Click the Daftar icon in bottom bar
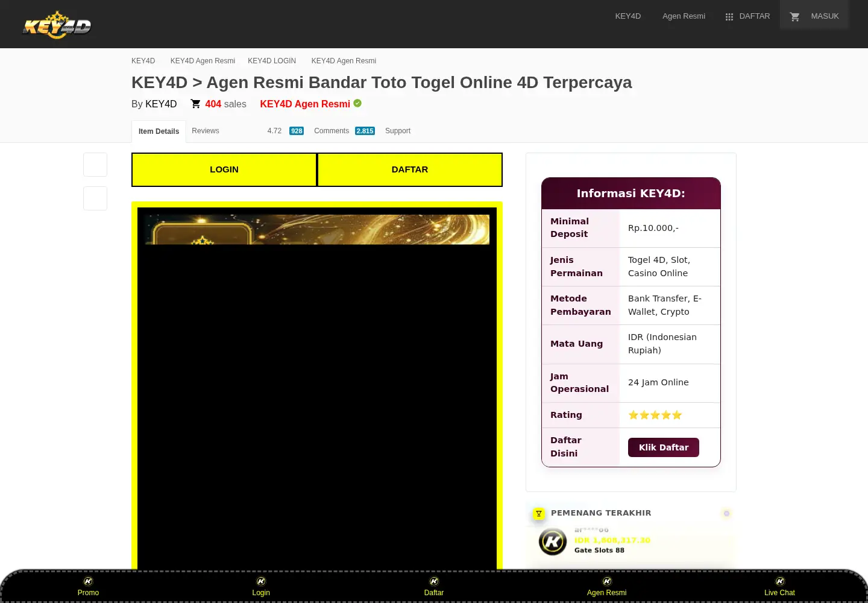868x603 pixels. point(434,581)
